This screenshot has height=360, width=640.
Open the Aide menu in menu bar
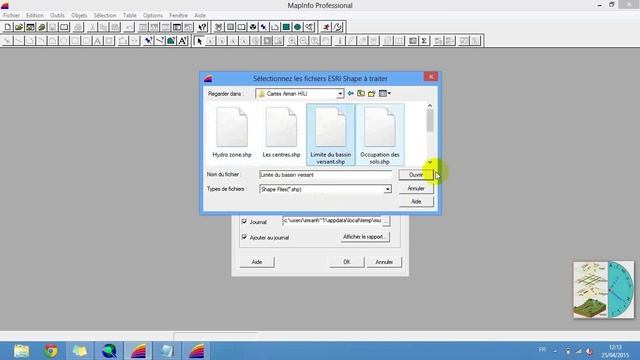point(200,16)
